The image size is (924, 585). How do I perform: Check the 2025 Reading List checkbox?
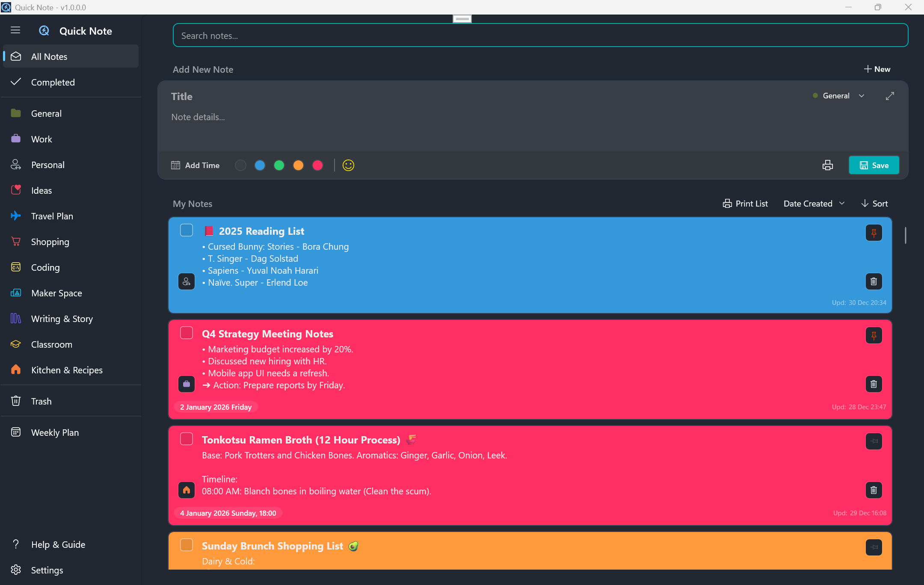click(x=187, y=230)
